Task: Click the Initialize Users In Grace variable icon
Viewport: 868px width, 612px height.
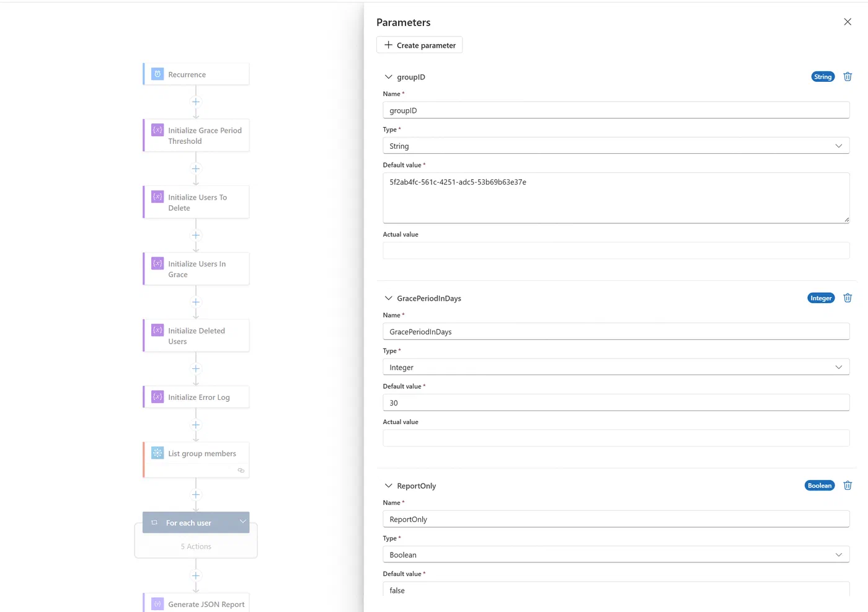Action: 157,264
